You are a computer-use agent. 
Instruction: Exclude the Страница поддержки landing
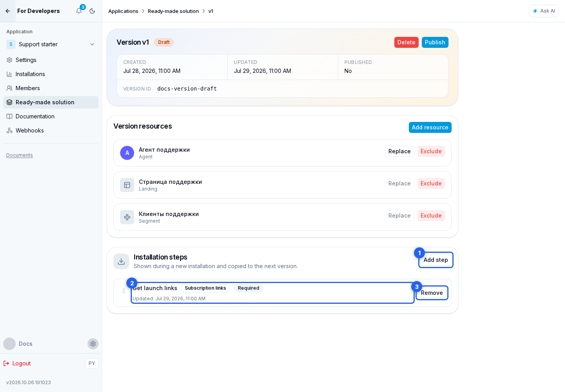coord(431,183)
